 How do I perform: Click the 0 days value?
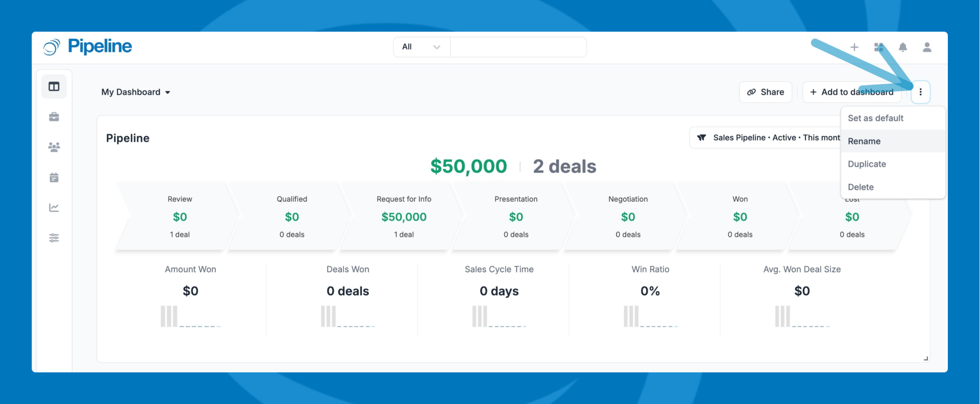click(x=499, y=291)
